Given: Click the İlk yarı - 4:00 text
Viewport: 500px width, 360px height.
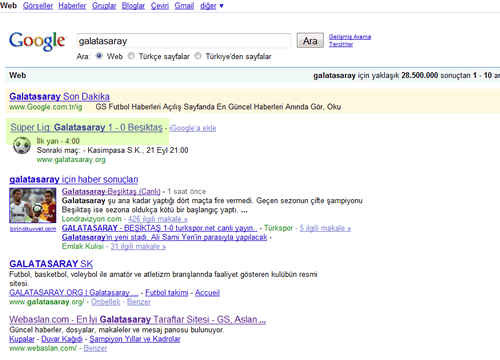Looking at the screenshot, I should tap(58, 141).
